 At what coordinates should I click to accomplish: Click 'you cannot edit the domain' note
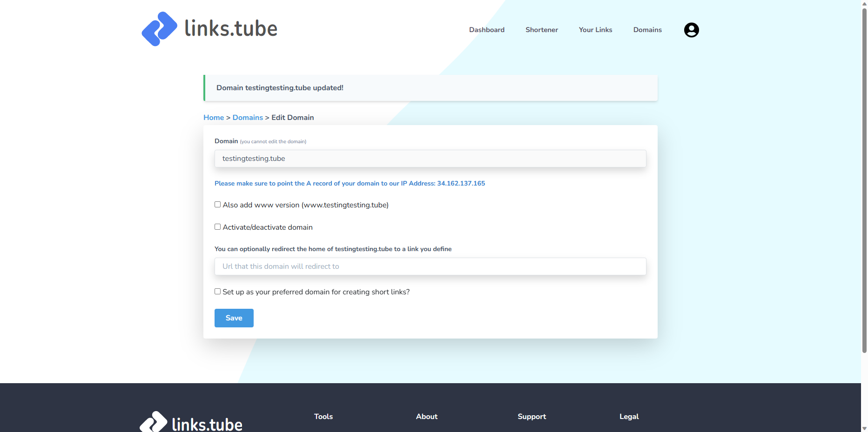[273, 142]
